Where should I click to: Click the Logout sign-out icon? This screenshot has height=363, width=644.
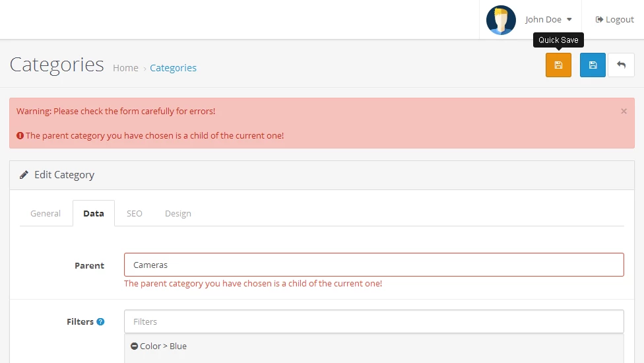point(599,19)
